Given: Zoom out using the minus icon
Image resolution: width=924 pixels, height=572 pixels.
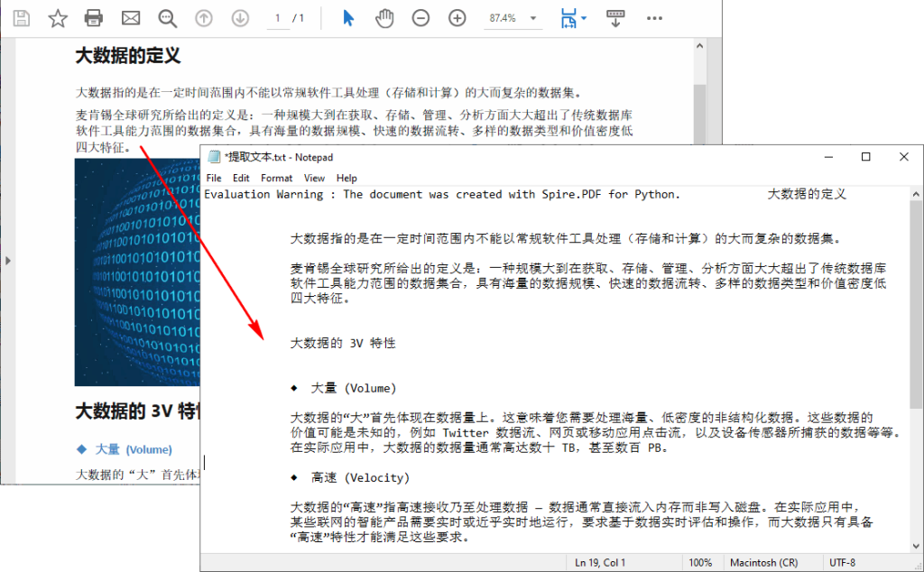Looking at the screenshot, I should (420, 17).
